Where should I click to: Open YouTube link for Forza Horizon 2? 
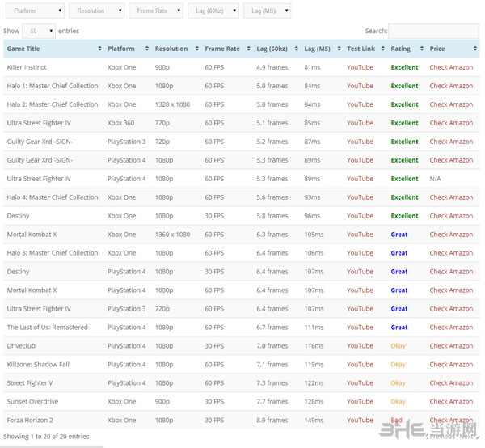click(360, 420)
